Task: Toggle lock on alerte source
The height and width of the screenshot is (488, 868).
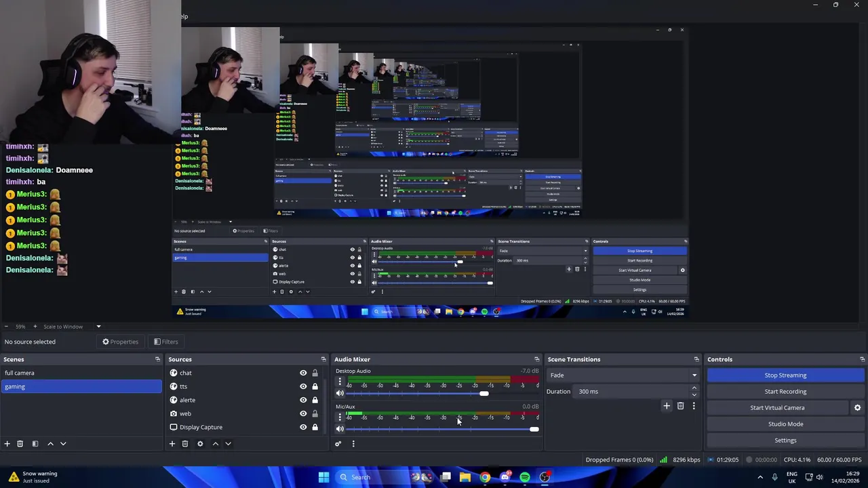Action: 315,400
